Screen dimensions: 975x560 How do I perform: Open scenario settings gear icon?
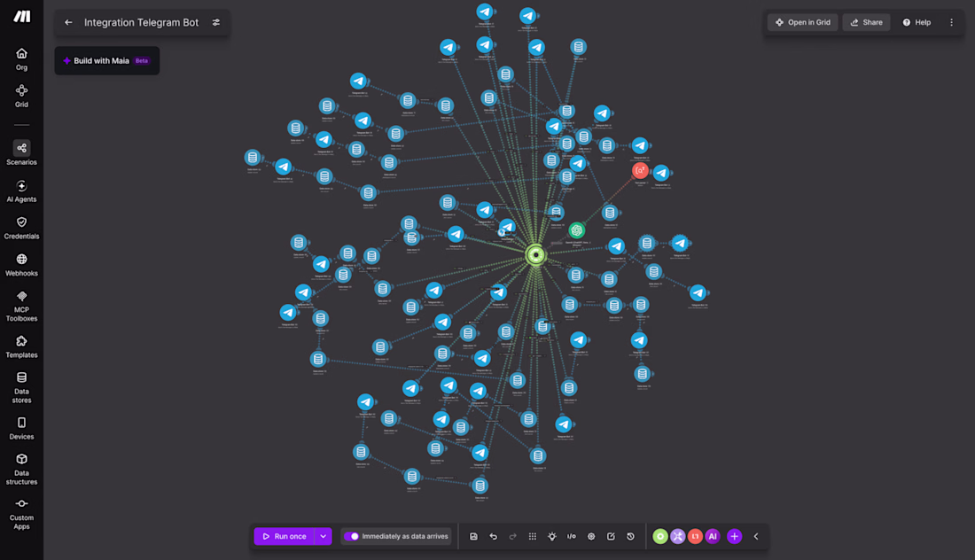pyautogui.click(x=591, y=536)
